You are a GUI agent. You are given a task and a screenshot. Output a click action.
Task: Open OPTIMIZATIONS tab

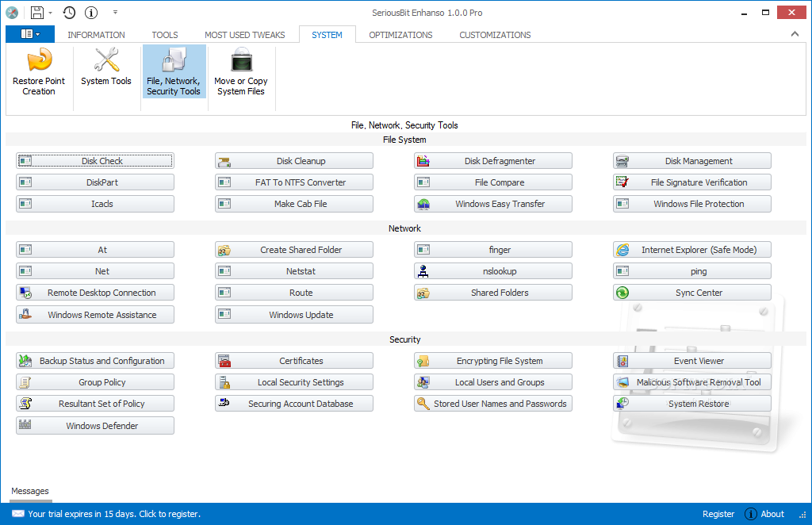[400, 35]
